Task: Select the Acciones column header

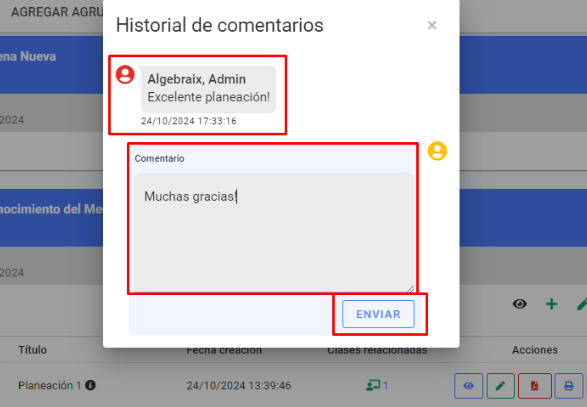Action: [535, 350]
